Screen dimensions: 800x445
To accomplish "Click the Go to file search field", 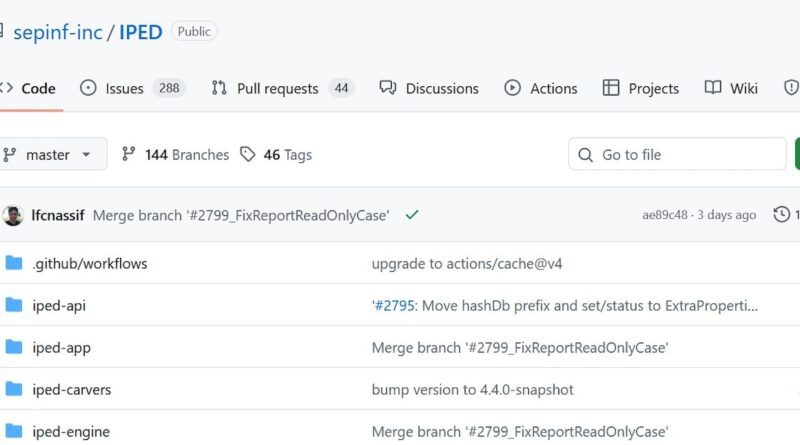I will 678,155.
